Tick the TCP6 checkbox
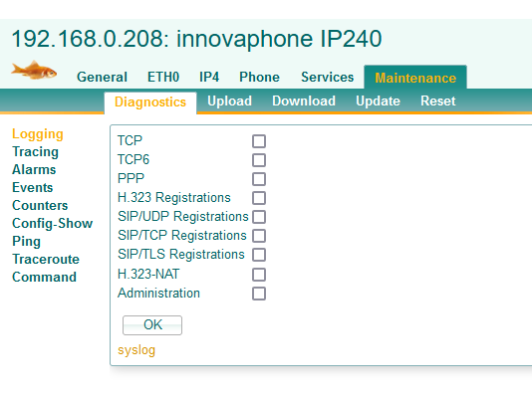 (x=259, y=160)
